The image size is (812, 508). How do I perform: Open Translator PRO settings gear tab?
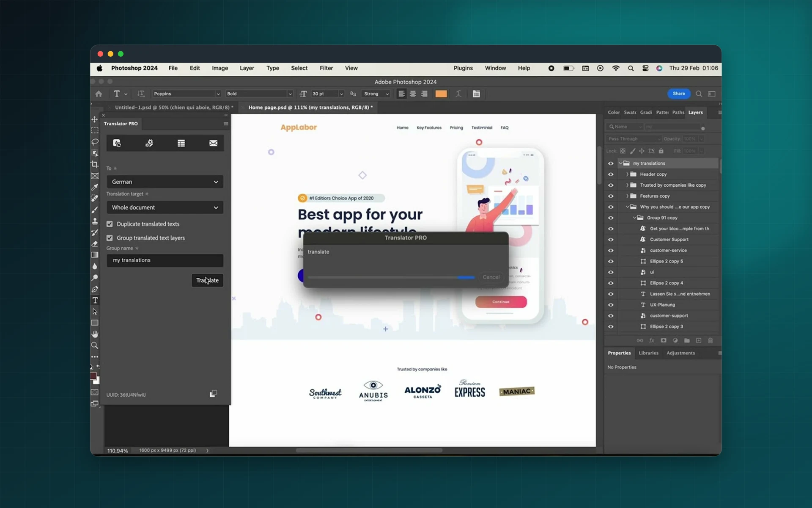pyautogui.click(x=149, y=143)
